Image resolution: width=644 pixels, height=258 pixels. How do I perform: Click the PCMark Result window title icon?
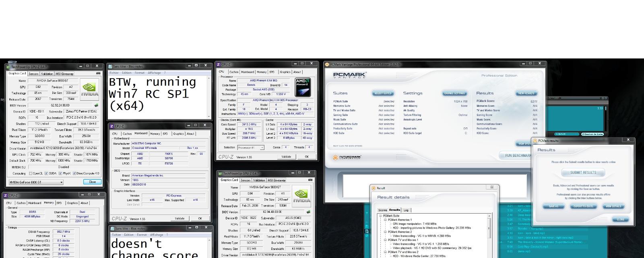pos(374,188)
